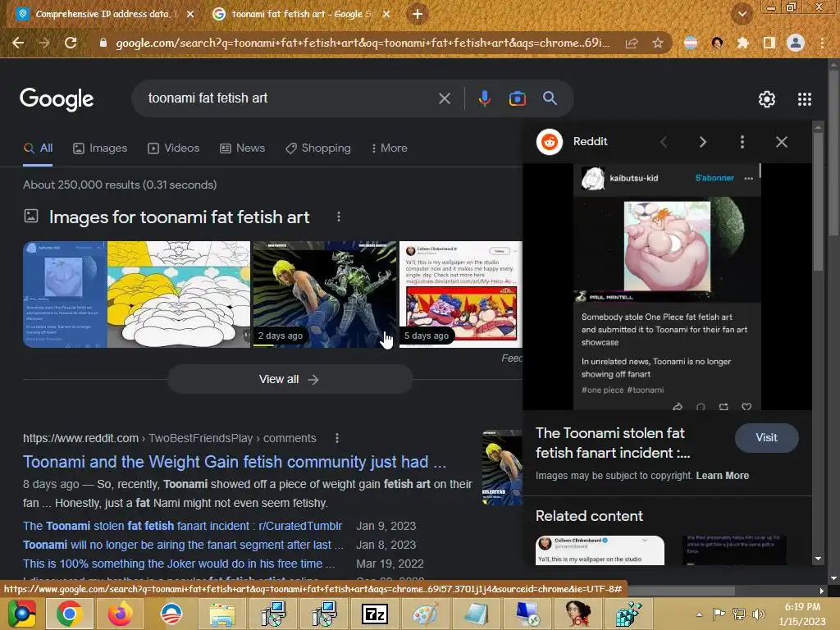Close the Reddit image preview panel
Image resolution: width=840 pixels, height=630 pixels.
point(782,142)
